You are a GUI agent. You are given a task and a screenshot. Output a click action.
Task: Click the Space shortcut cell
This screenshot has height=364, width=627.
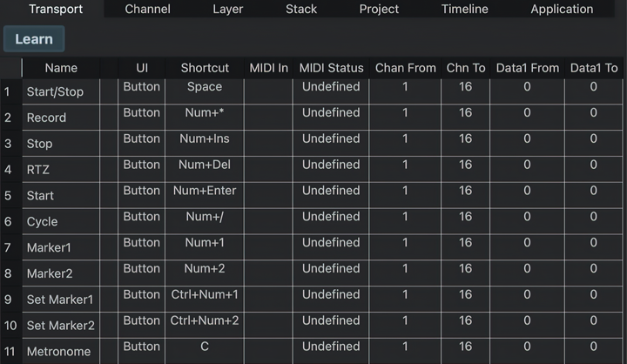tap(205, 87)
